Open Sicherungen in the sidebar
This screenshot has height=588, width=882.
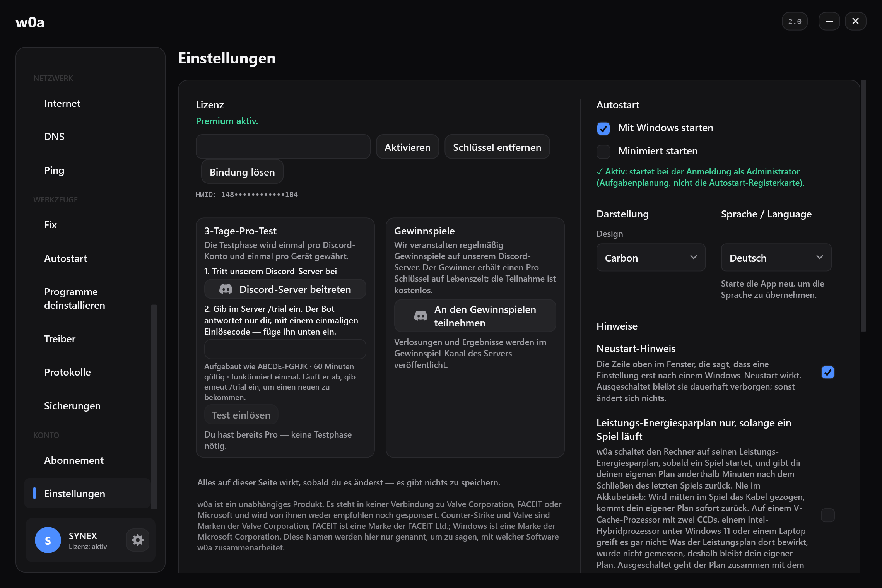(87, 406)
